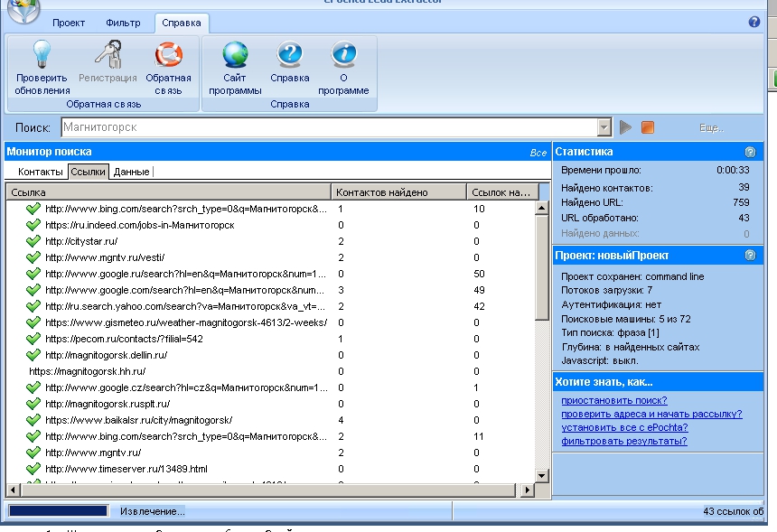Screen dimensions: 777x532
Task: Switch to the Данные tab
Action: tap(131, 172)
